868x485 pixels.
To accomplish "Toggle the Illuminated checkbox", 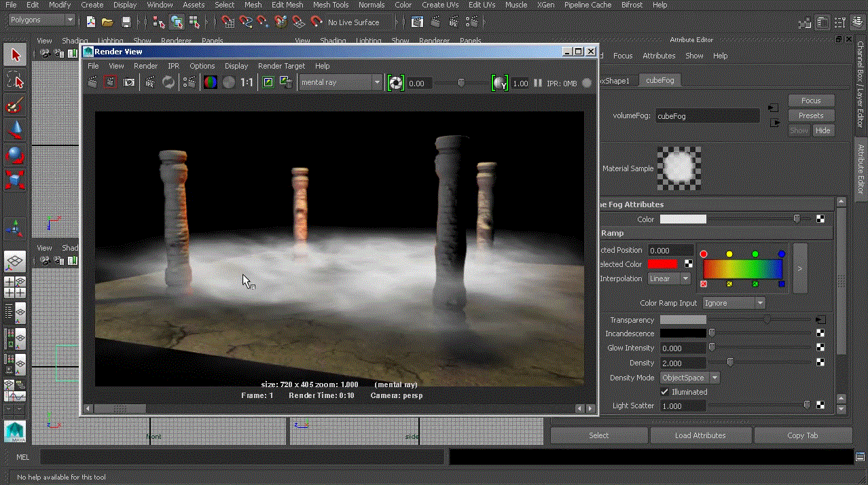I will click(665, 392).
